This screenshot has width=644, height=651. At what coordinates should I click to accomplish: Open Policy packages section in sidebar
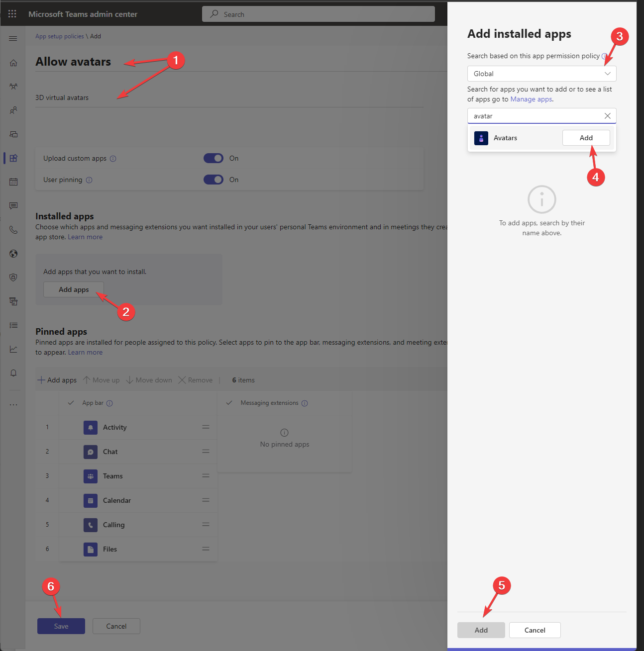pyautogui.click(x=13, y=301)
